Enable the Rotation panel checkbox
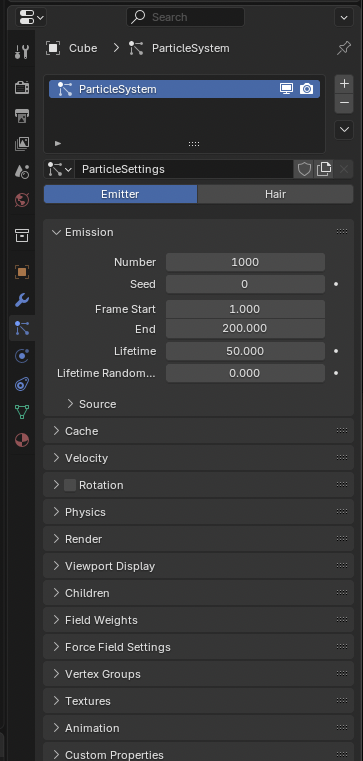 [x=70, y=485]
